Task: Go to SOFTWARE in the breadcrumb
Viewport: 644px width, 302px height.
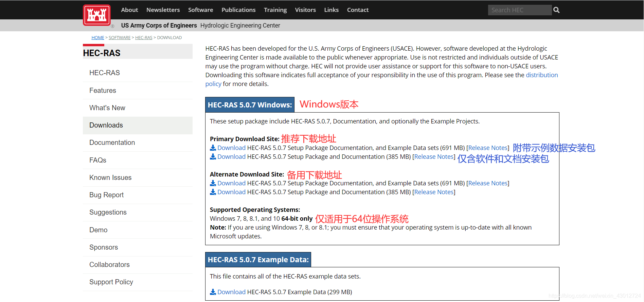Action: point(120,38)
